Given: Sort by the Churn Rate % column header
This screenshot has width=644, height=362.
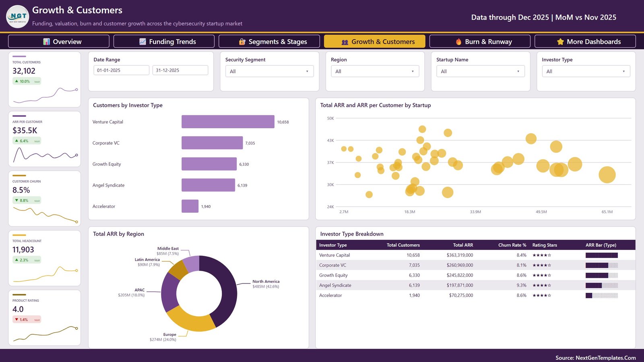Looking at the screenshot, I should tap(512, 245).
